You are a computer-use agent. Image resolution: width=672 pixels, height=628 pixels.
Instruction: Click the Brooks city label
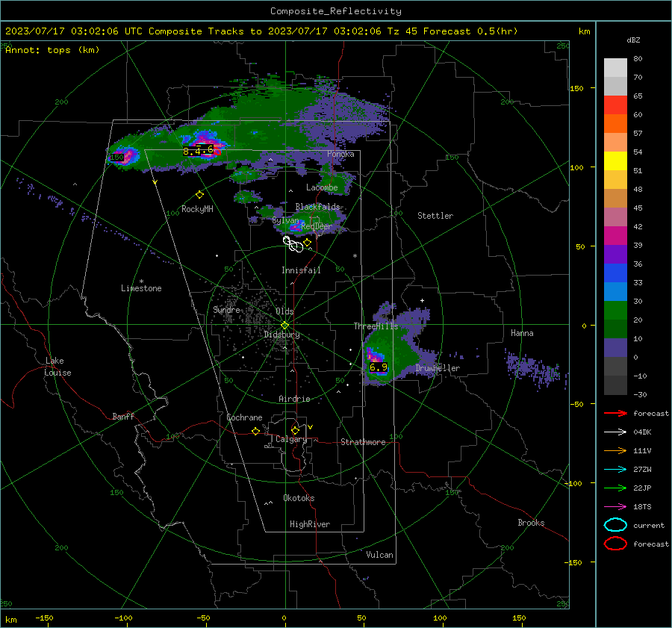(531, 523)
